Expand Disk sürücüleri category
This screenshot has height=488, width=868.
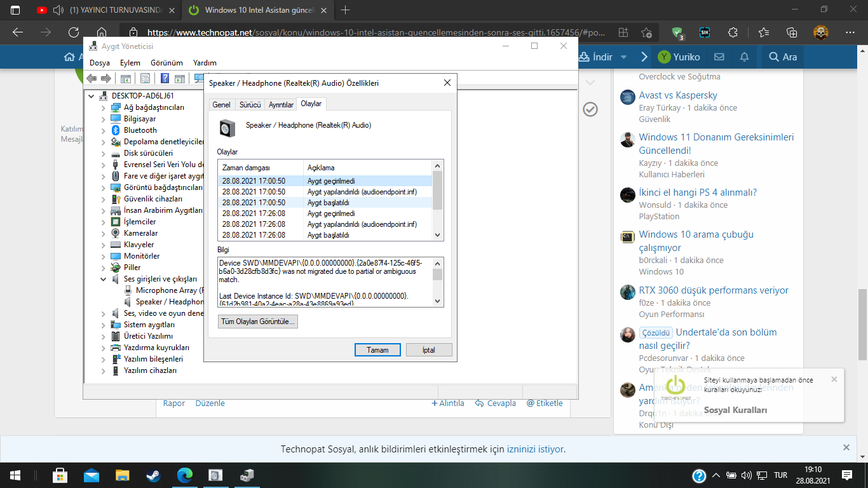point(104,153)
